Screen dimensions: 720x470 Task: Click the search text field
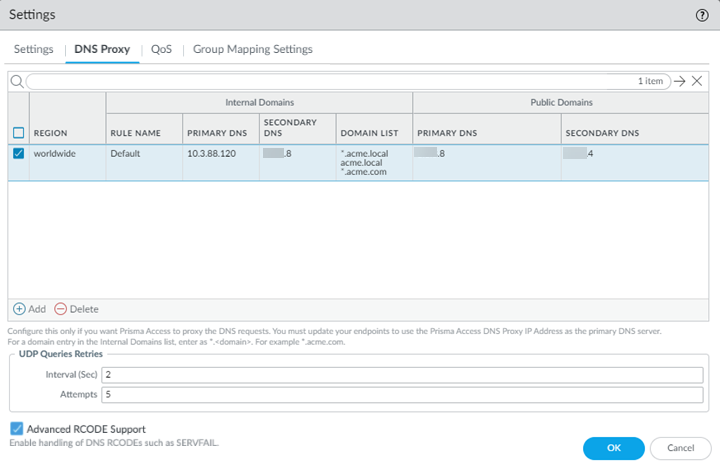[x=330, y=81]
